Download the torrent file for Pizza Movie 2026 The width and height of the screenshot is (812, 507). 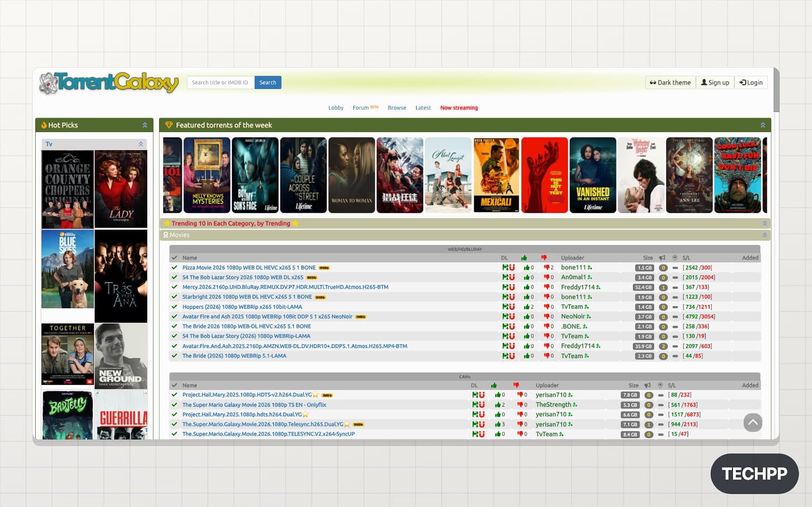(x=505, y=267)
